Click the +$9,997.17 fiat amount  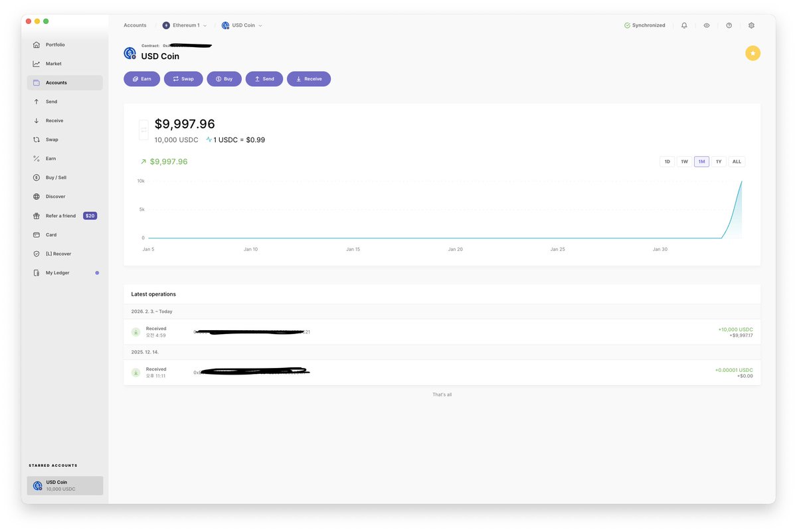(741, 335)
